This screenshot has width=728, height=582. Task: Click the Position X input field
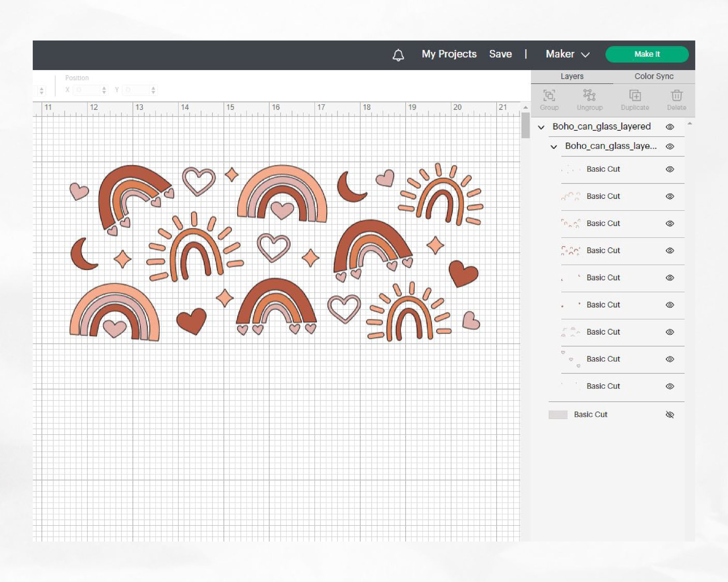point(87,90)
